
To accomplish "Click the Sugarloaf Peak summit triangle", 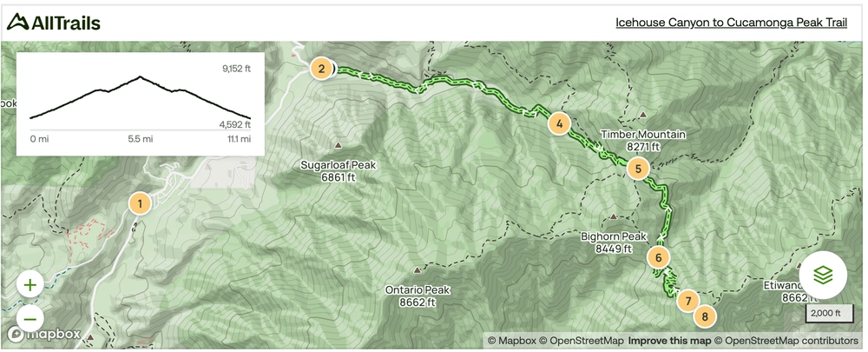I will (338, 145).
